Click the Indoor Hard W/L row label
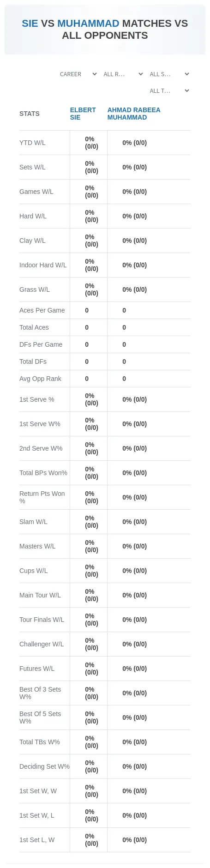This screenshot has height=868, width=210. point(43,265)
